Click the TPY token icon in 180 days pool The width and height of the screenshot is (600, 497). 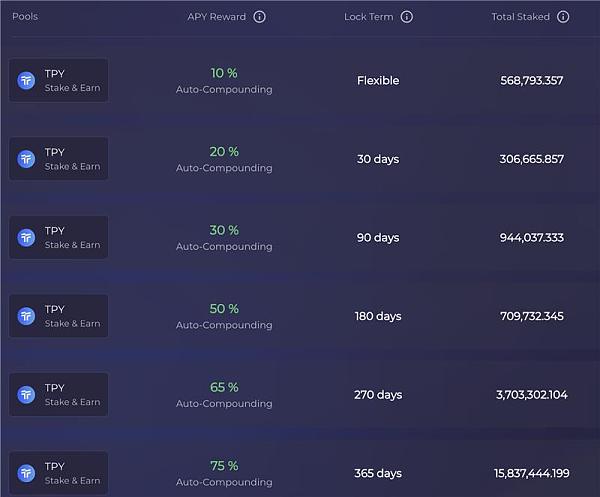27,316
